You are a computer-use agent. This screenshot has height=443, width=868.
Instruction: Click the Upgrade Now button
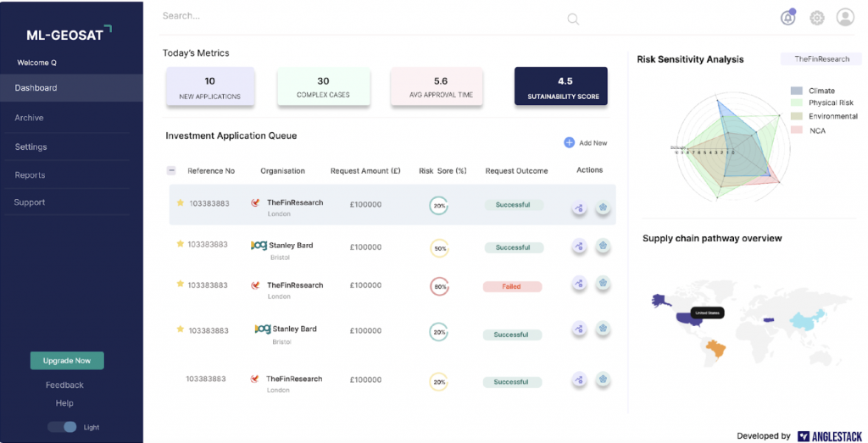tap(67, 361)
